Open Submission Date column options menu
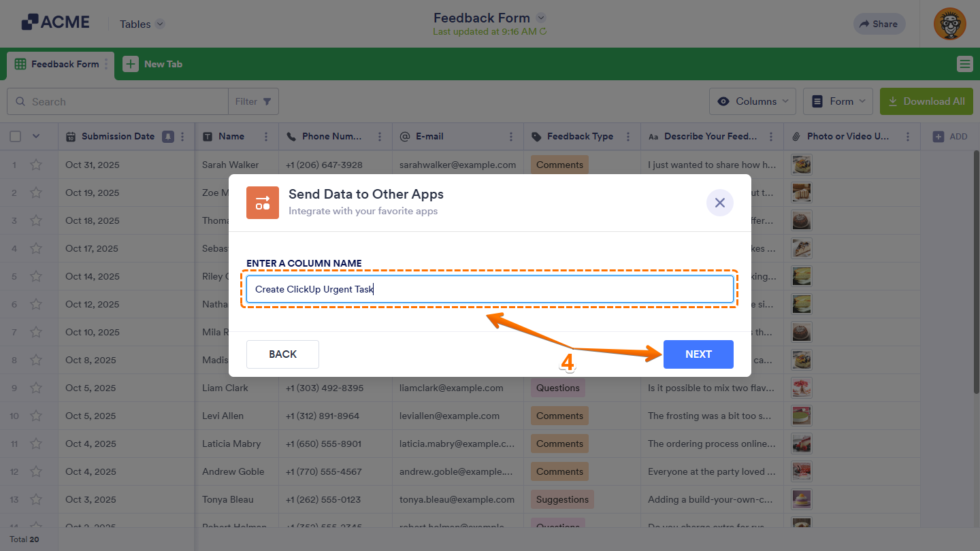 coord(182,137)
